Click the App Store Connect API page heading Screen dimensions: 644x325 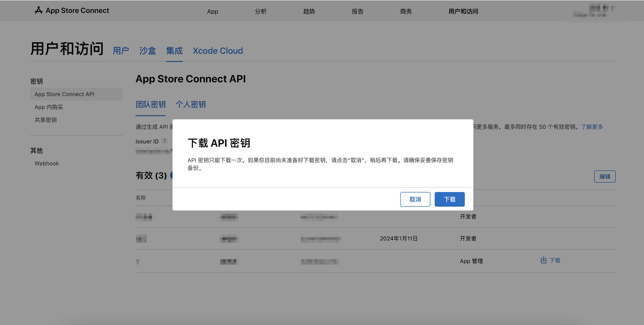point(191,79)
